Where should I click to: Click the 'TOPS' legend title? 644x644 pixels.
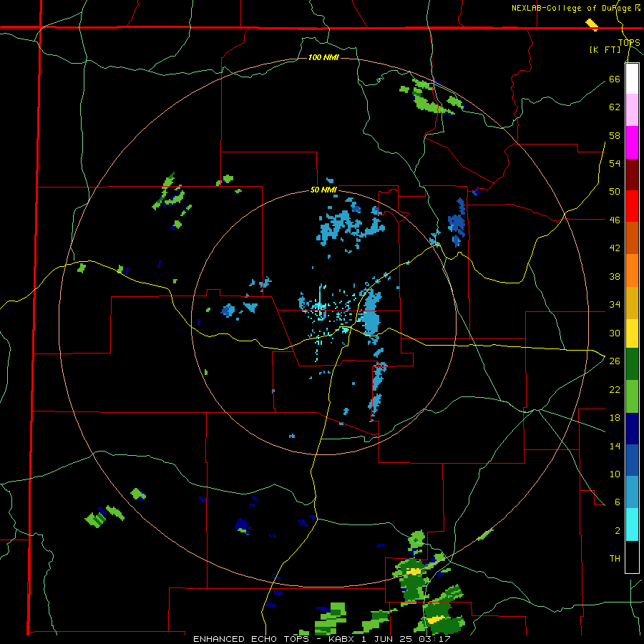[629, 42]
